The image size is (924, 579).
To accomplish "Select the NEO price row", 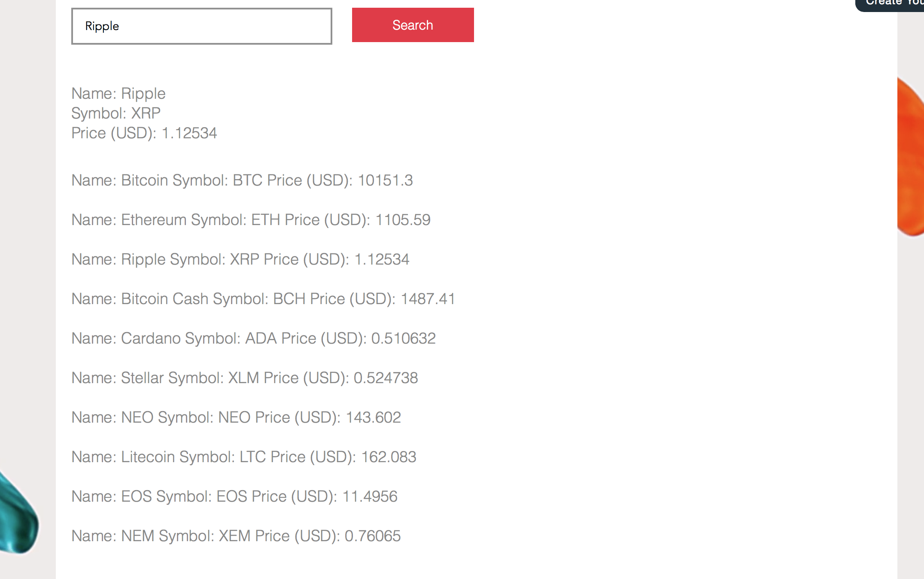I will (236, 417).
